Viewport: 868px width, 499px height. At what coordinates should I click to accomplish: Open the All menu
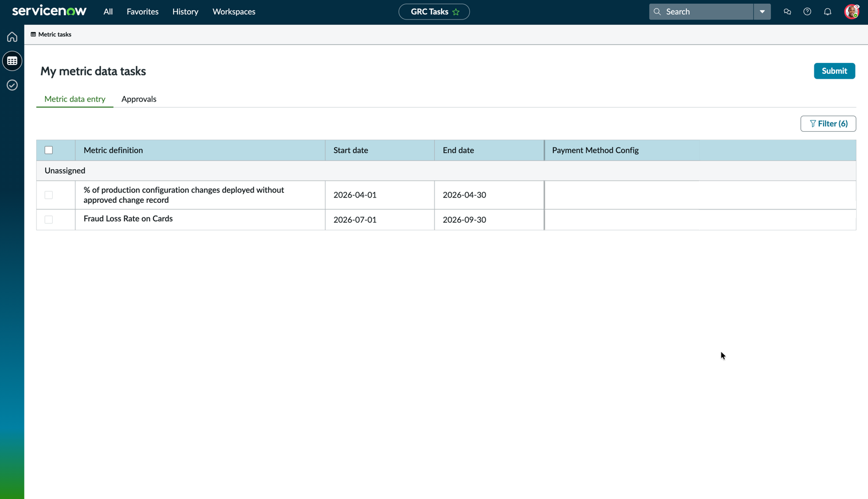click(x=108, y=11)
